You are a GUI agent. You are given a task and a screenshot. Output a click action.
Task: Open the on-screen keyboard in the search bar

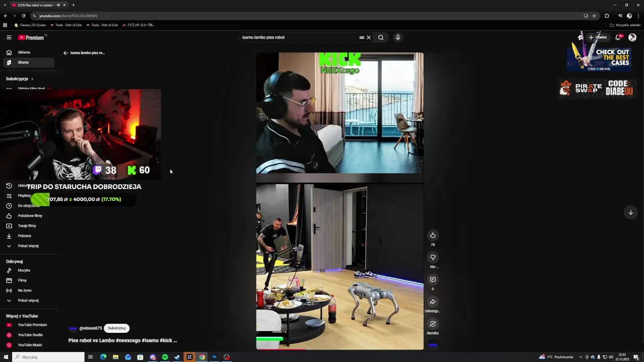click(361, 37)
